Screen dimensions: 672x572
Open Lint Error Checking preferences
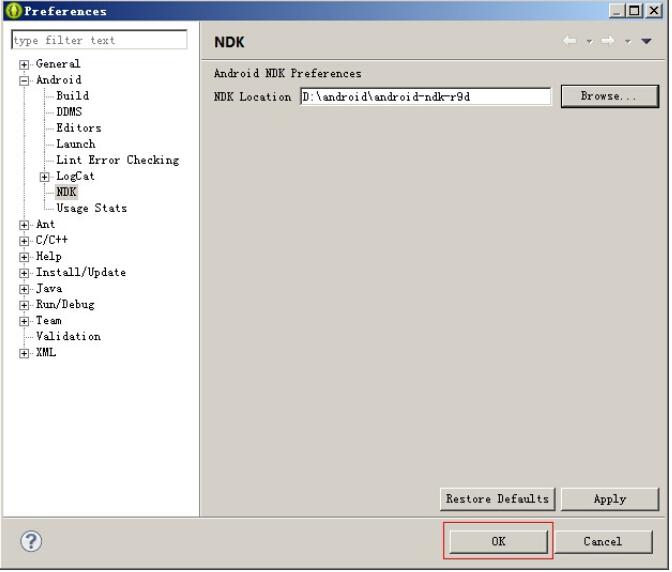pyautogui.click(x=118, y=160)
